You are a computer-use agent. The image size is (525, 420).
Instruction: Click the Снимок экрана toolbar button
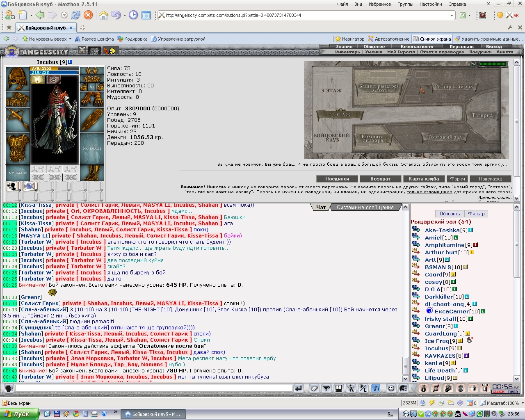pyautogui.click(x=432, y=39)
